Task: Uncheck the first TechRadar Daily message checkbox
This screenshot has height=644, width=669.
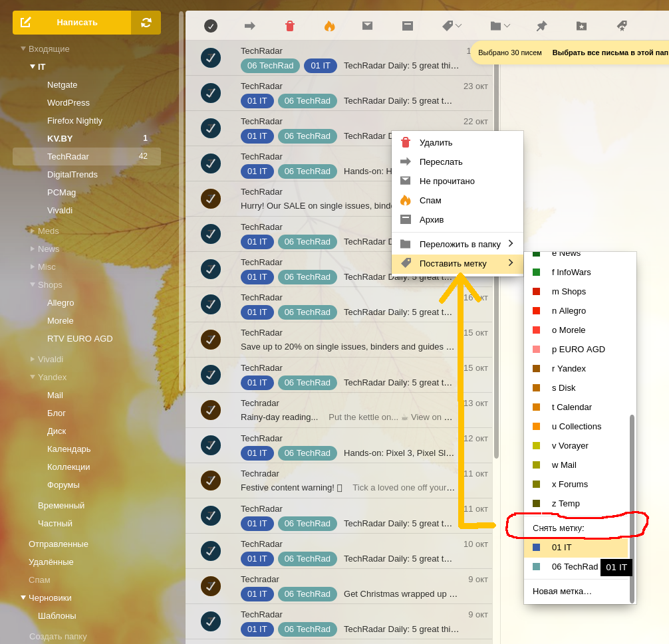Action: [x=211, y=58]
